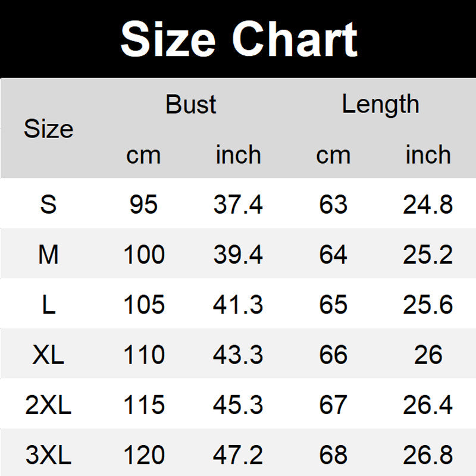Select bust value 105 cm
This screenshot has height=476, width=476.
click(144, 305)
